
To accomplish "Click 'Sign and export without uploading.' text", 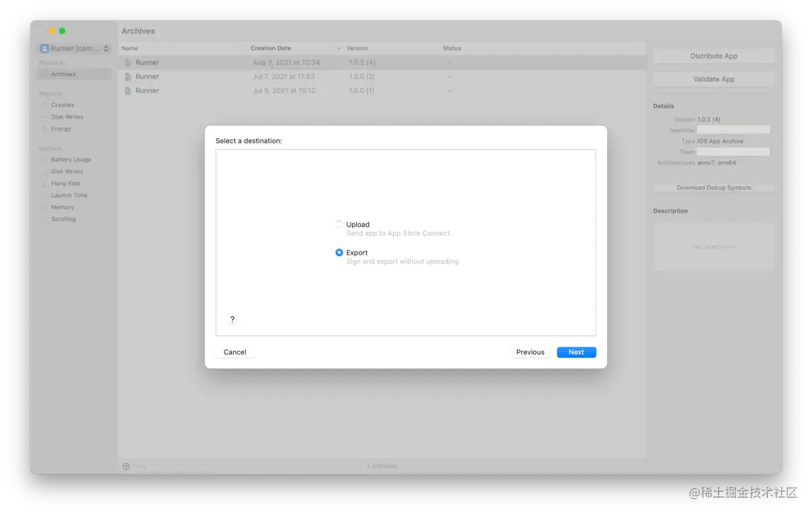I will pyautogui.click(x=403, y=261).
